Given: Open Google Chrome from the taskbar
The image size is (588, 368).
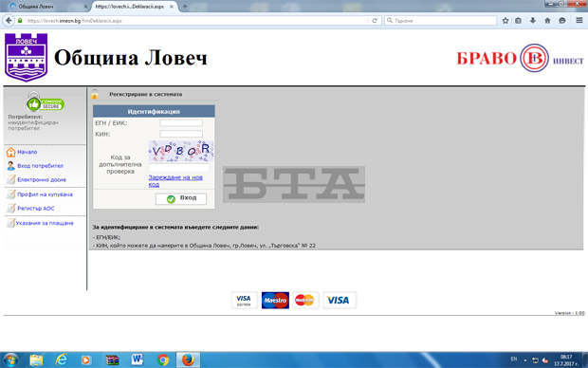Looking at the screenshot, I should [x=163, y=359].
